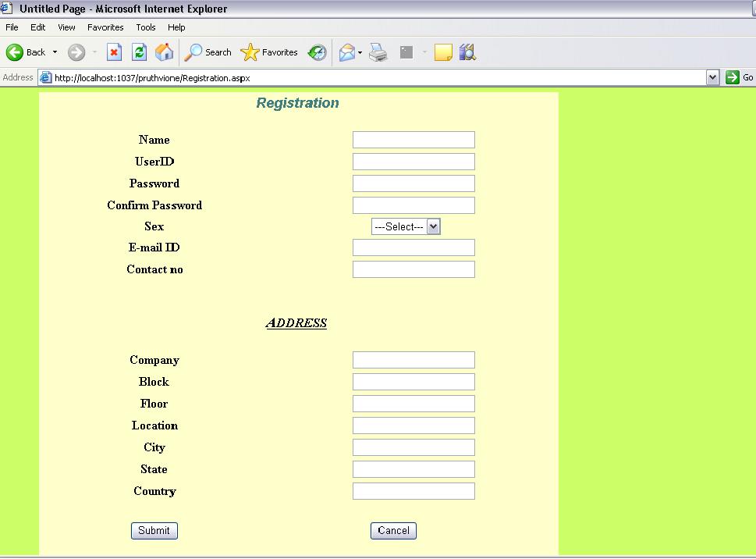Open the File menu
This screenshot has width=756, height=559.
(12, 27)
